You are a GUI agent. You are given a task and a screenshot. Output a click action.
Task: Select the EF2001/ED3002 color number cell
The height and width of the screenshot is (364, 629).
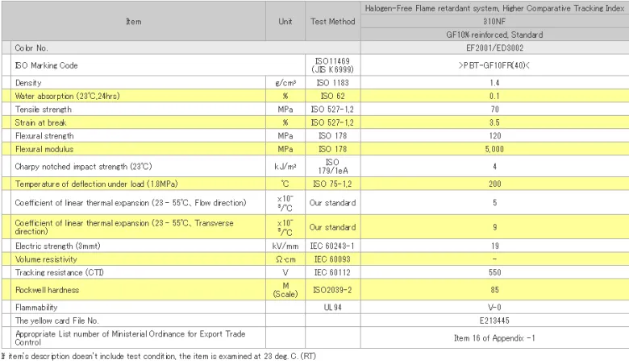click(x=494, y=48)
